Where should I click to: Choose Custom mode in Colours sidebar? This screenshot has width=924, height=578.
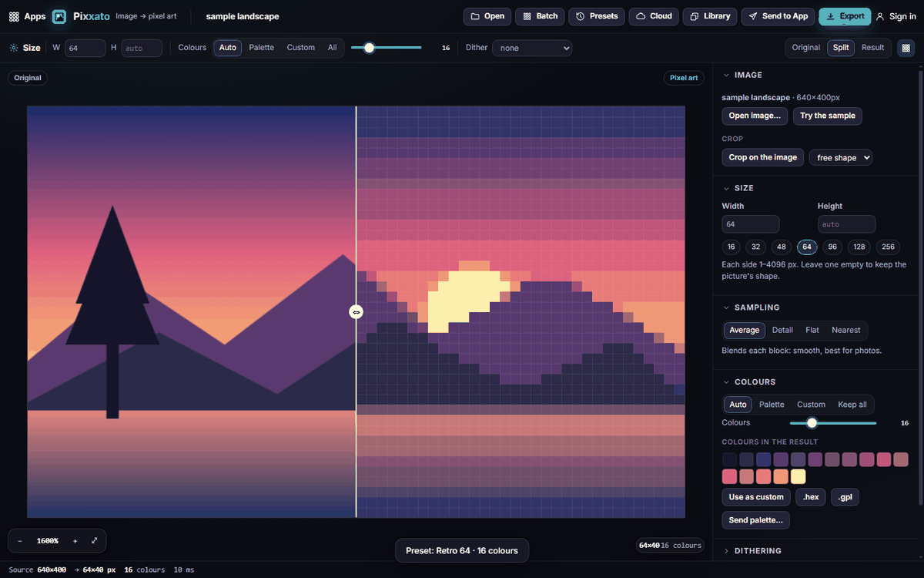(x=811, y=405)
